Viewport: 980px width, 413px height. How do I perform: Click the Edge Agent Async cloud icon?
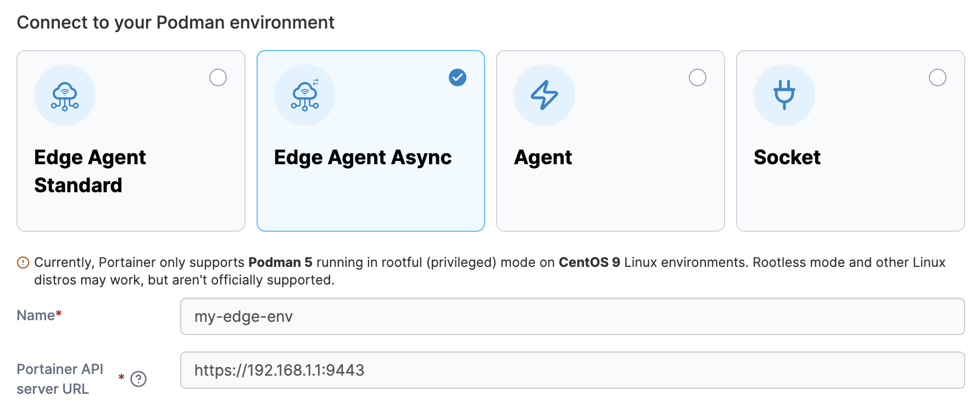click(x=305, y=96)
